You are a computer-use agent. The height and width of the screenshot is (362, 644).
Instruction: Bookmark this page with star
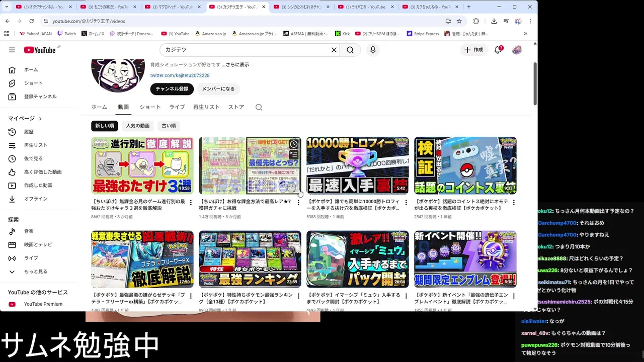(x=459, y=21)
